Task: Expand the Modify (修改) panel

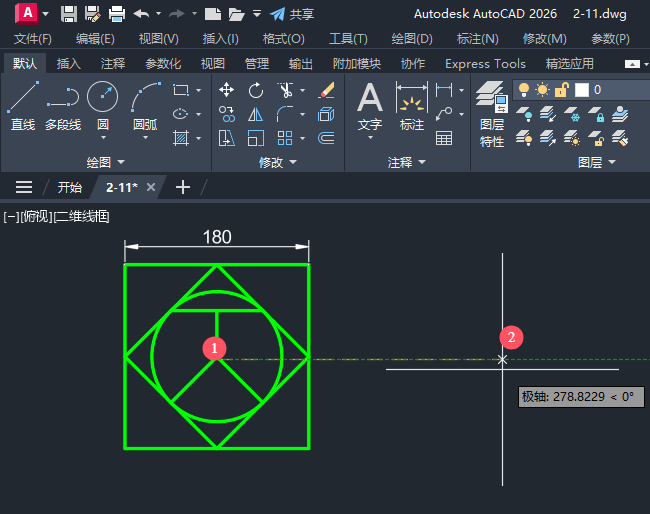Action: point(278,162)
